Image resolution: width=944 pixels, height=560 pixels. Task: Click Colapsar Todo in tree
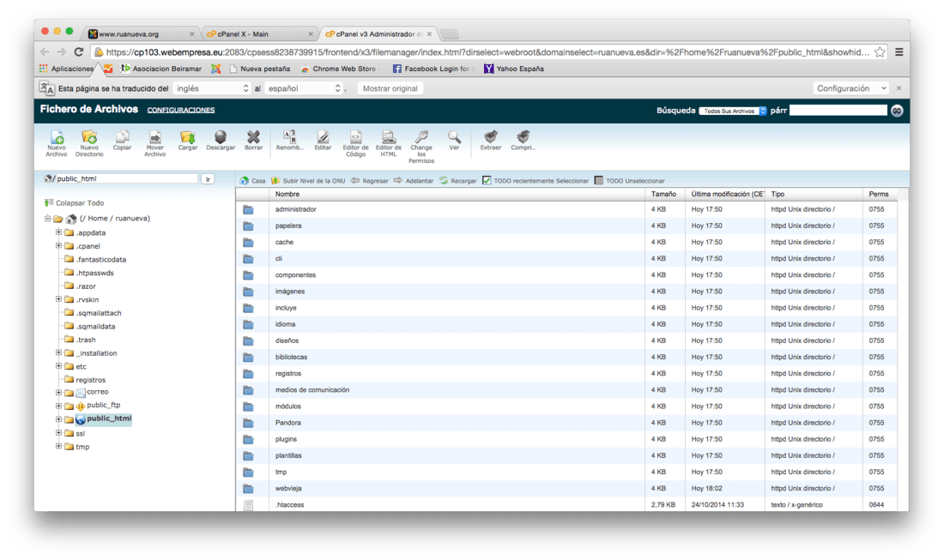[x=74, y=202]
